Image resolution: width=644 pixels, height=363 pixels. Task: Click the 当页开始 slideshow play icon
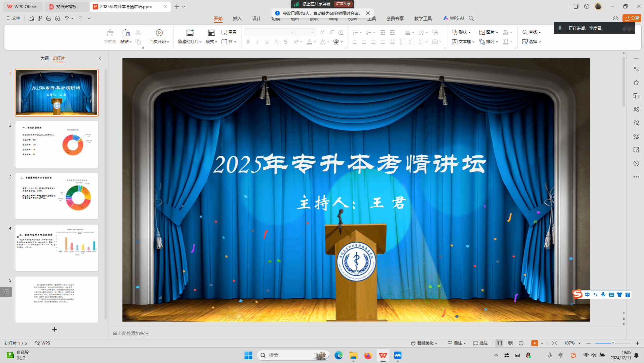pyautogui.click(x=159, y=33)
